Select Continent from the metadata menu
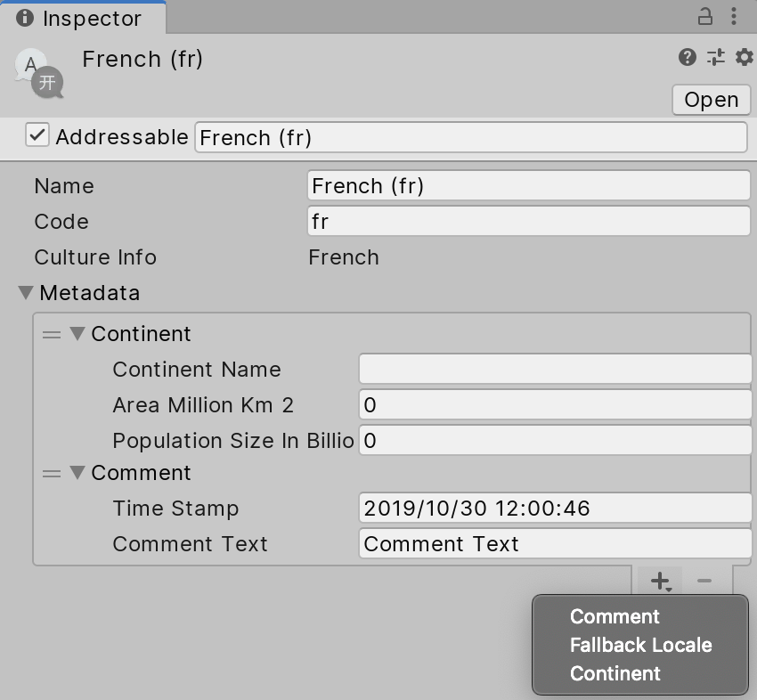This screenshot has width=757, height=700. 615,673
